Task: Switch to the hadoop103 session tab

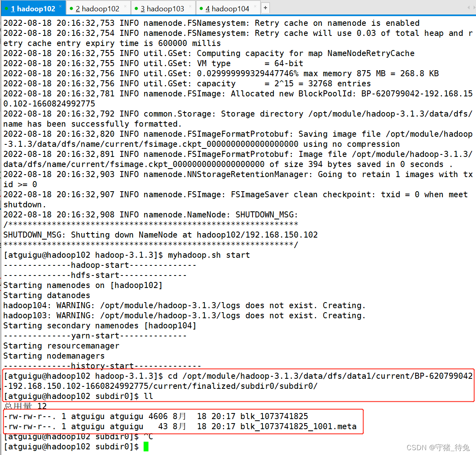Action: 161,8
